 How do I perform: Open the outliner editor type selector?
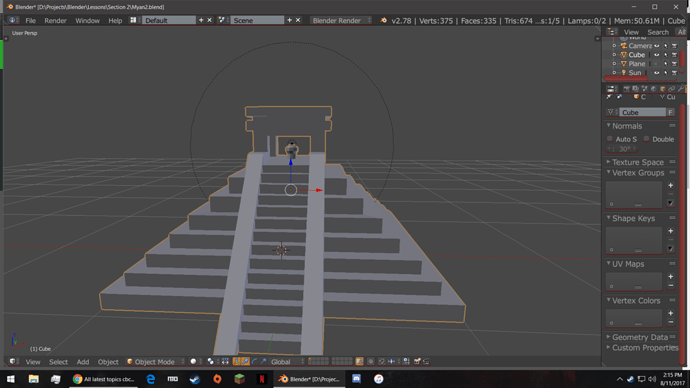tap(612, 32)
